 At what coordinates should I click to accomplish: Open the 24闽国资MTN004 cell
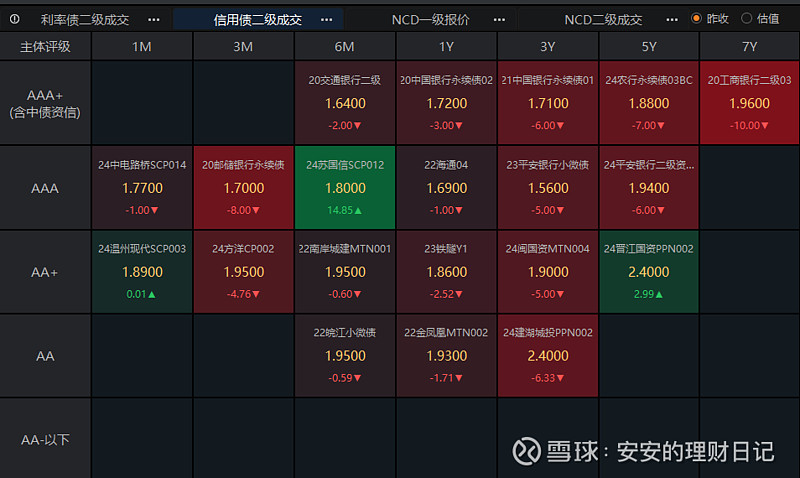(x=548, y=272)
